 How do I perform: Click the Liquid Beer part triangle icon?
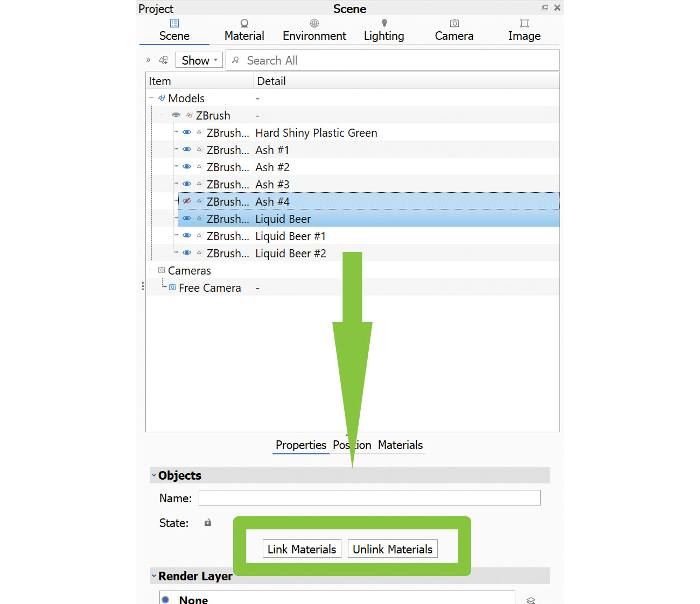pos(199,219)
